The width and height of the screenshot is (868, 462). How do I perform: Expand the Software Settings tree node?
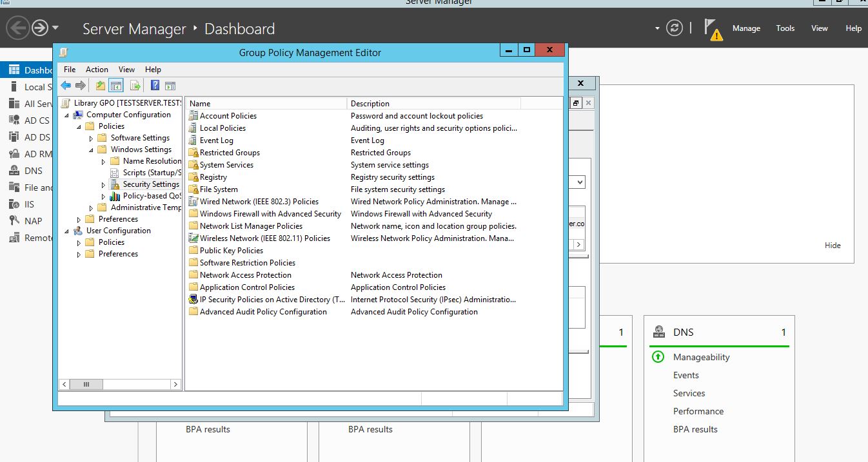tap(92, 138)
